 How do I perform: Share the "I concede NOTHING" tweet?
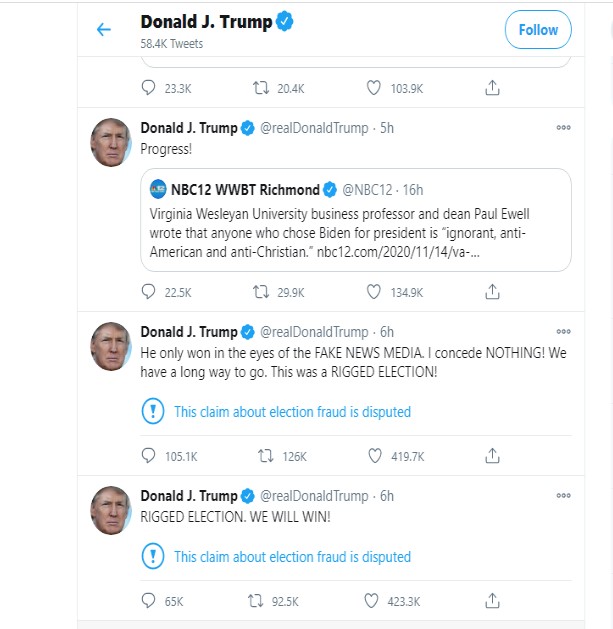point(492,456)
